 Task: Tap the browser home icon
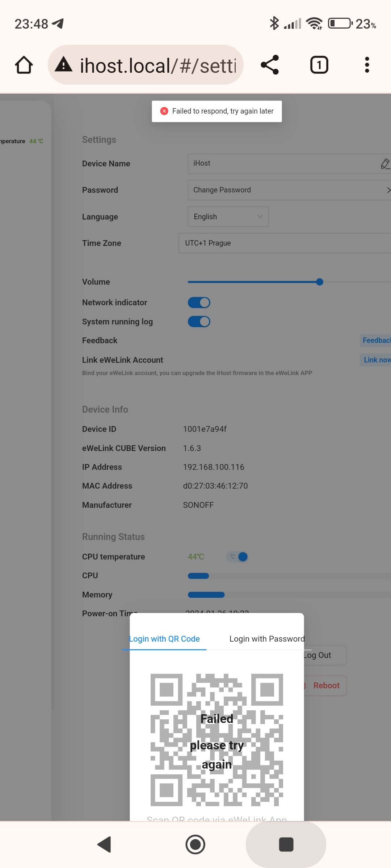pyautogui.click(x=24, y=65)
